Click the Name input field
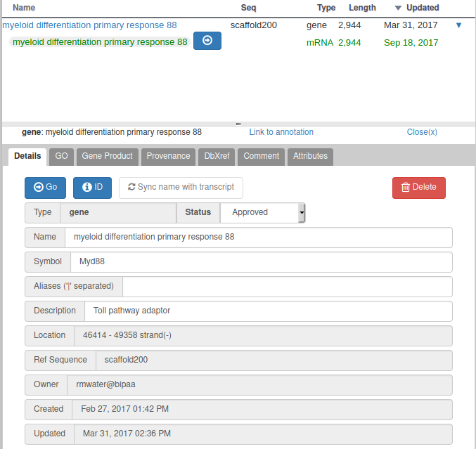476x449 pixels. click(258, 237)
